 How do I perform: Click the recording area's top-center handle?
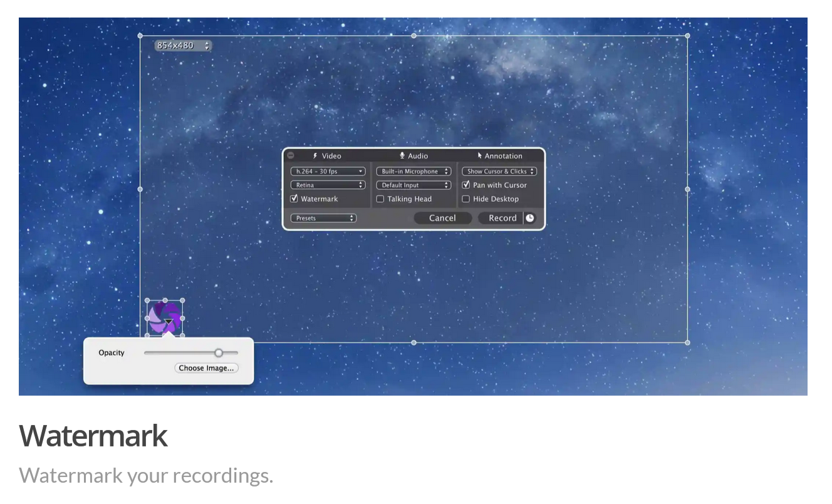point(413,36)
